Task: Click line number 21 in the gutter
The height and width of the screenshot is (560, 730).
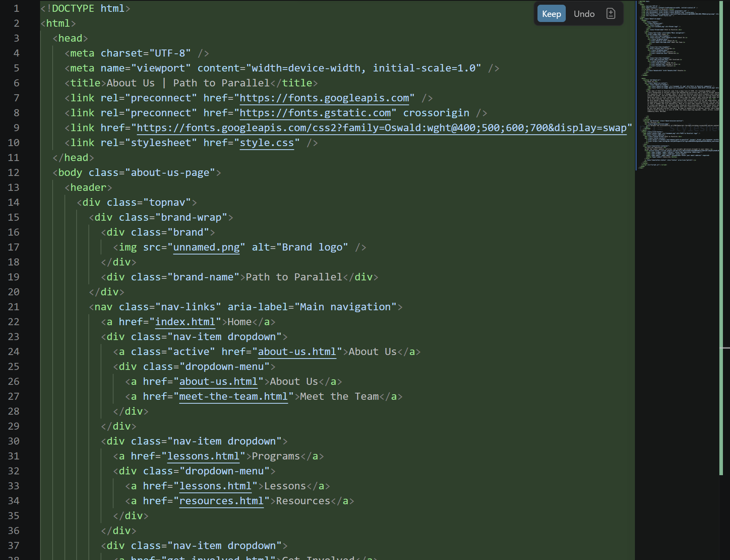Action: (x=14, y=307)
